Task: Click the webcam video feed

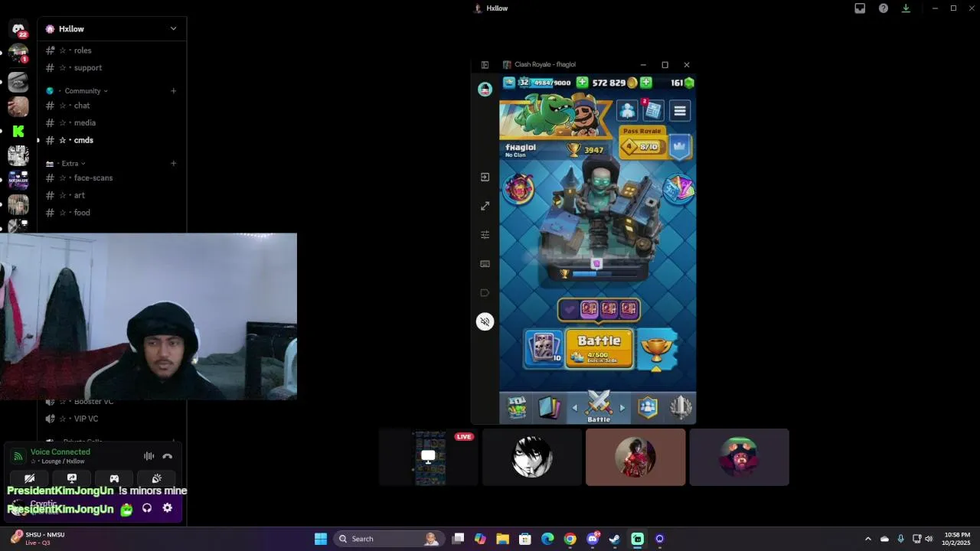Action: pos(149,317)
